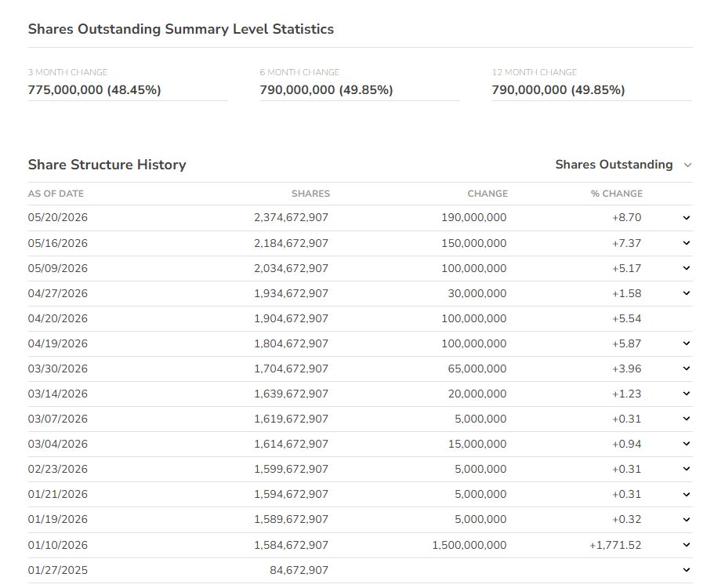The height and width of the screenshot is (588, 714).
Task: Click change value 65,000,000
Action: [477, 368]
